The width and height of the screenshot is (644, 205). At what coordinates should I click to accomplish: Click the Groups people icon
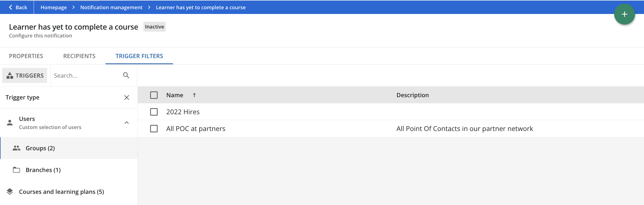(16, 148)
